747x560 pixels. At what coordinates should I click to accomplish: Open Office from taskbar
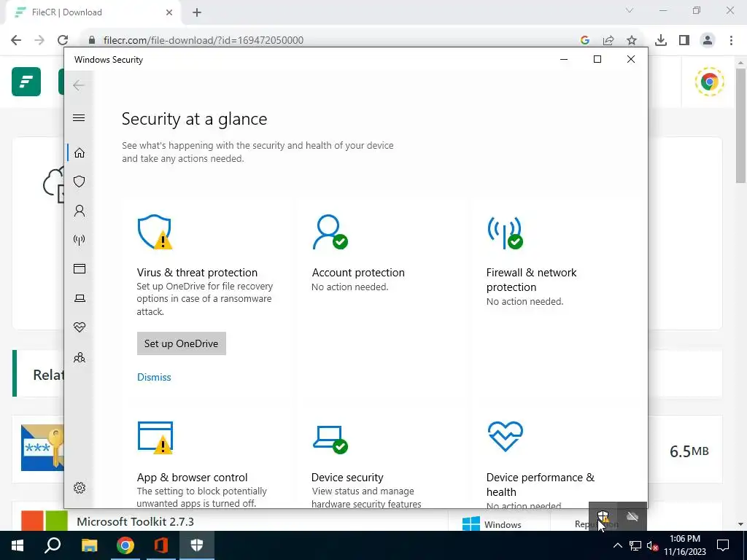[161, 545]
